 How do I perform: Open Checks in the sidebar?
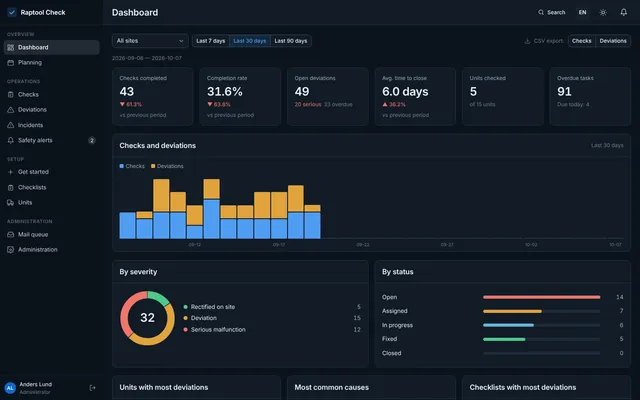point(51,94)
